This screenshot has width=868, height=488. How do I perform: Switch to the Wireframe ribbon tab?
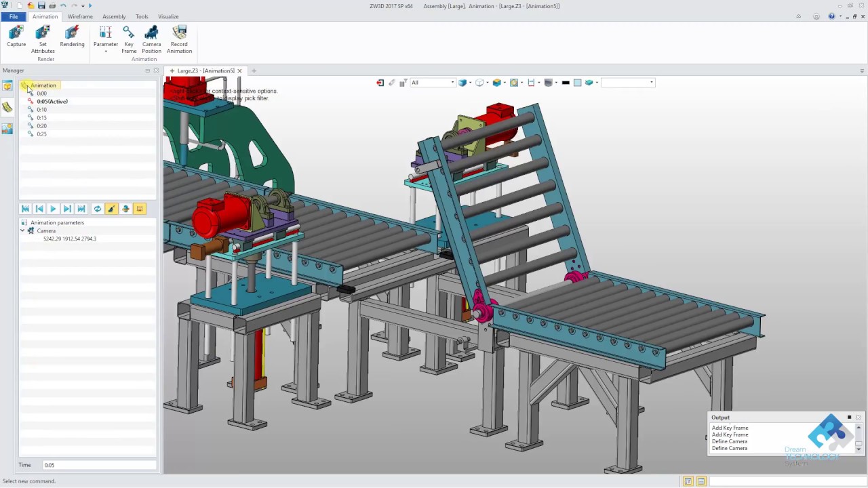tap(80, 16)
